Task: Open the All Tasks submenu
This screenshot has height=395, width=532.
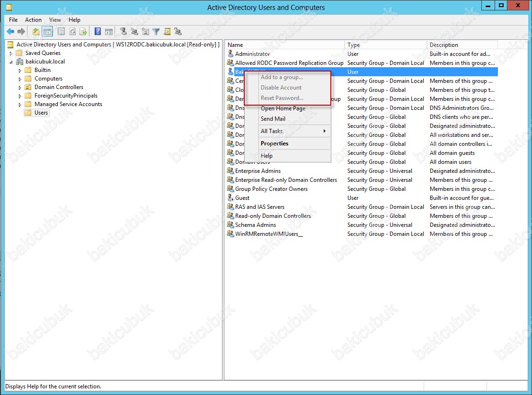Action: tap(288, 131)
